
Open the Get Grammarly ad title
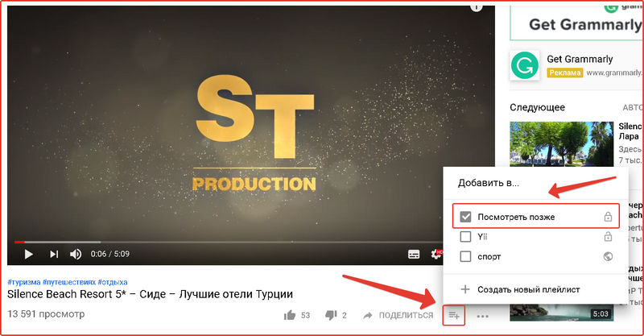pos(580,59)
